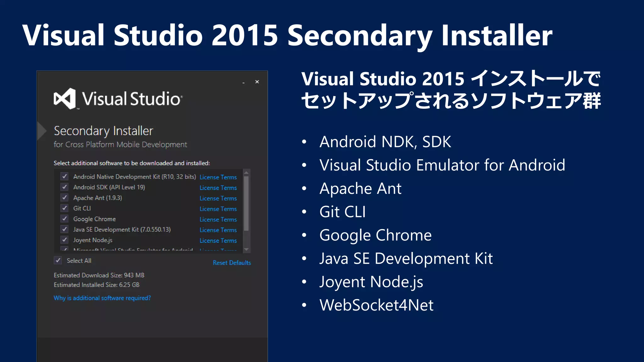Click the software list scrollbar thumb

[x=246, y=204]
